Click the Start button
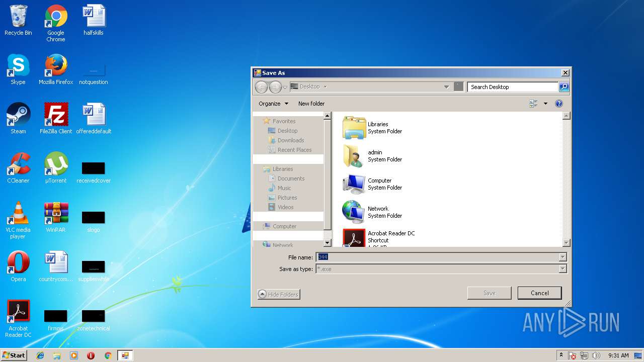The image size is (644, 362). 14,355
